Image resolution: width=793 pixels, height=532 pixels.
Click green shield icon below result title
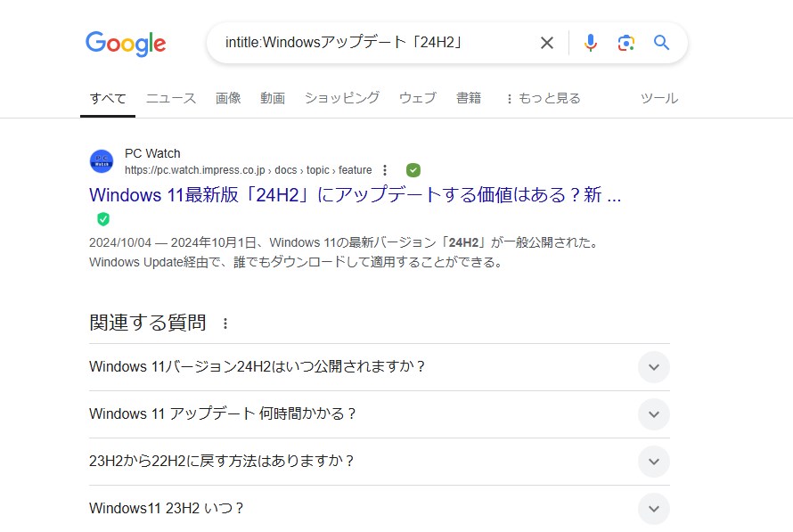click(103, 219)
